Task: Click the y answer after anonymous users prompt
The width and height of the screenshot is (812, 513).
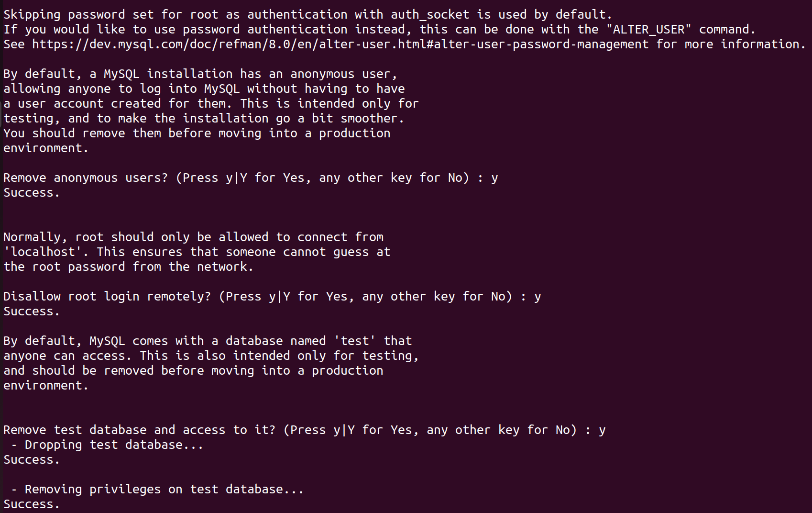Action: (494, 178)
